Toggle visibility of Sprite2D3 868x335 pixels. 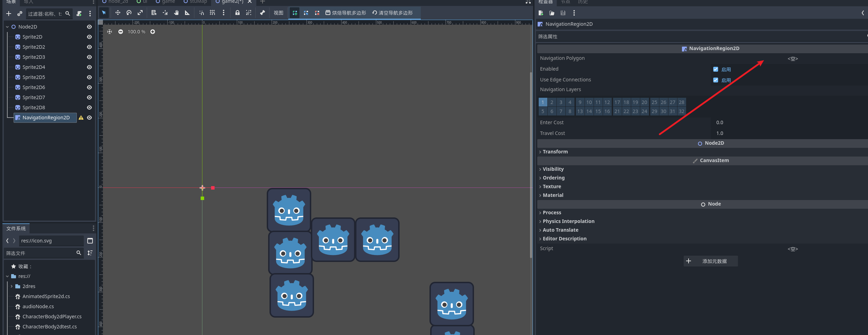(x=89, y=57)
